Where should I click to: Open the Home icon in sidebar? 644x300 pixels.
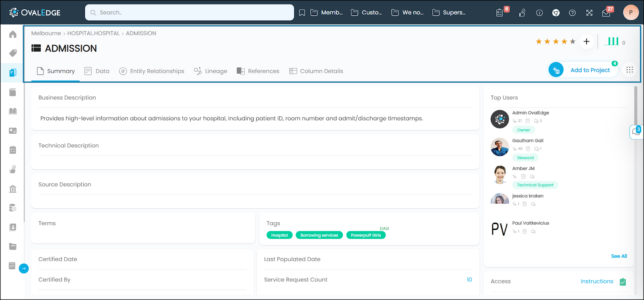tap(13, 34)
